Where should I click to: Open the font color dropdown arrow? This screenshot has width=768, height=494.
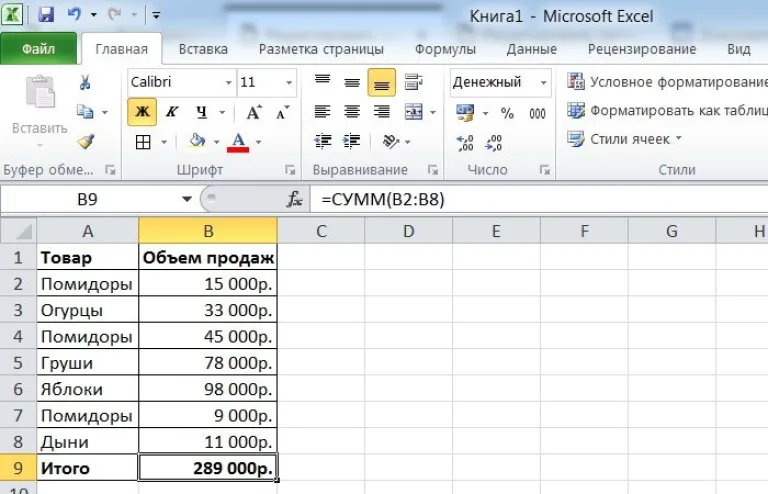click(259, 142)
